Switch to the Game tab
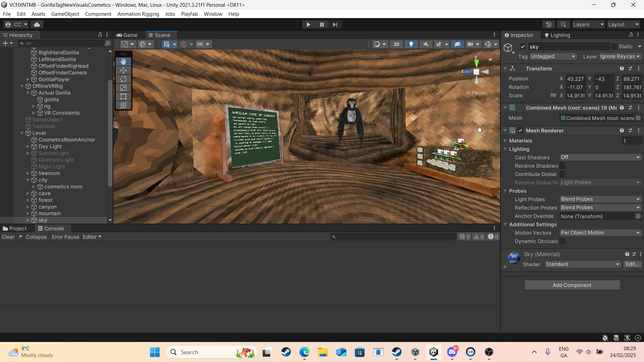 coord(127,35)
